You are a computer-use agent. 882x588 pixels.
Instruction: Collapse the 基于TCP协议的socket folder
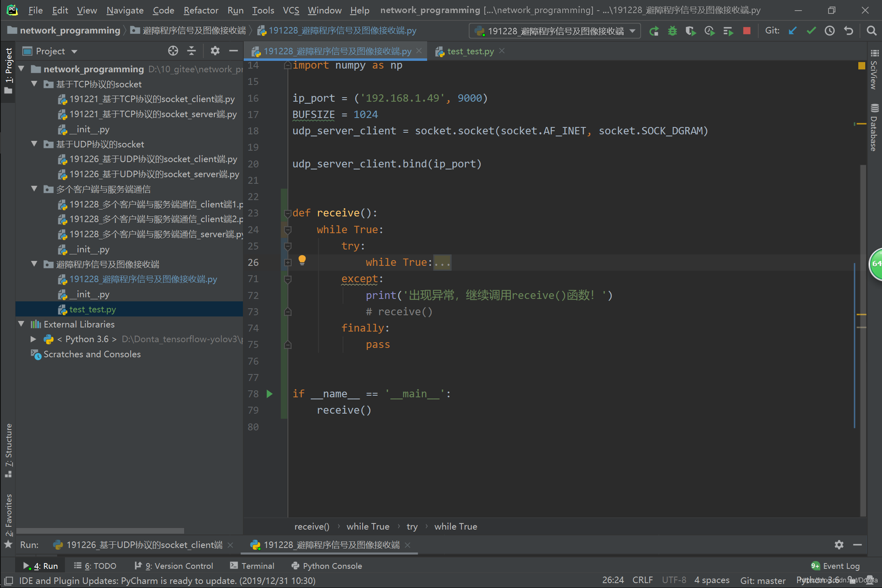(x=35, y=84)
